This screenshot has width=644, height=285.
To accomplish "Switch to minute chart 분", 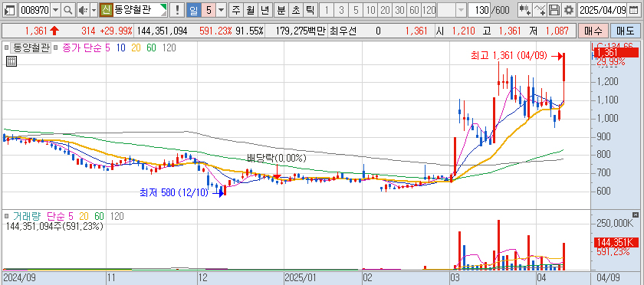I will (x=281, y=10).
